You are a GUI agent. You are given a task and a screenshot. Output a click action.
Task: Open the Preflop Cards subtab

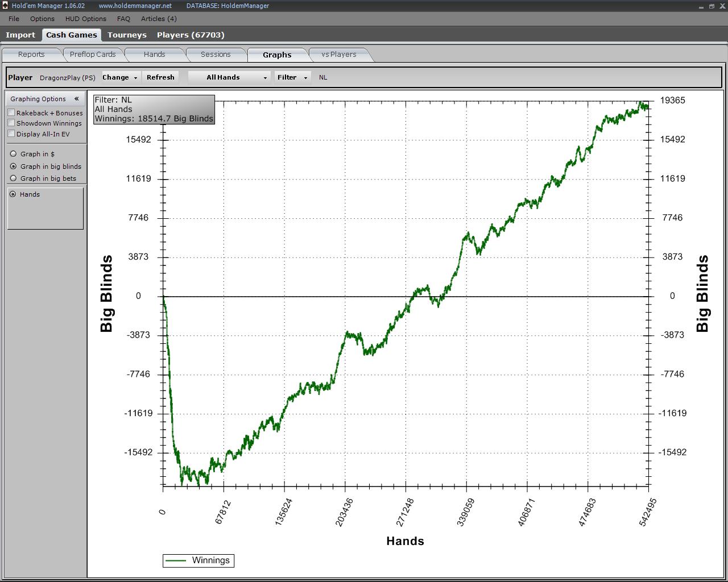tap(93, 55)
